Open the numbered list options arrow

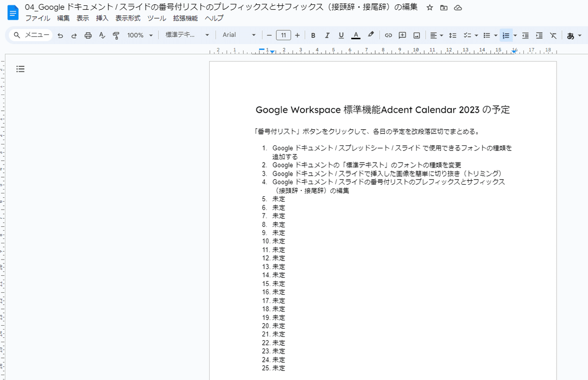tap(515, 35)
